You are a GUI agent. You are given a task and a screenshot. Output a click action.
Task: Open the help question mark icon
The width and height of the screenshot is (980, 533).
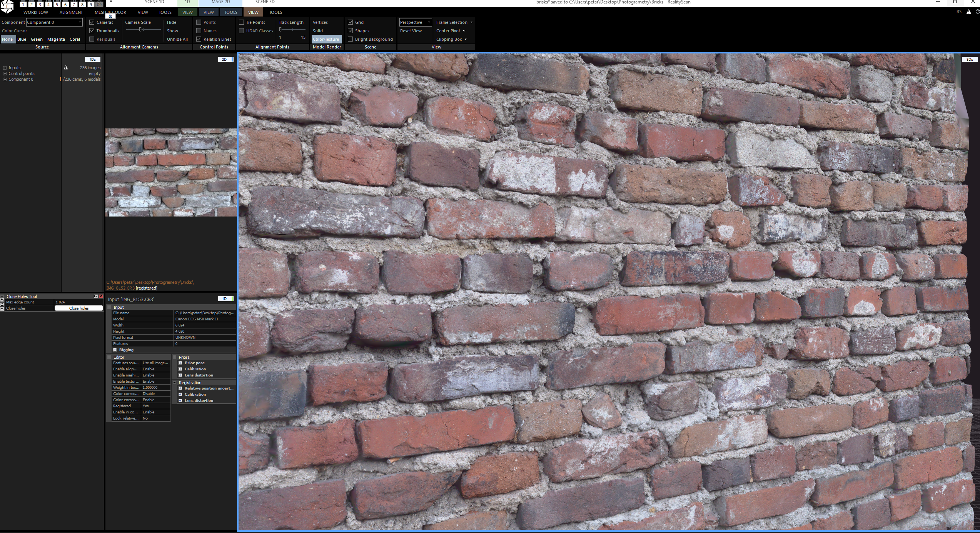pyautogui.click(x=978, y=12)
